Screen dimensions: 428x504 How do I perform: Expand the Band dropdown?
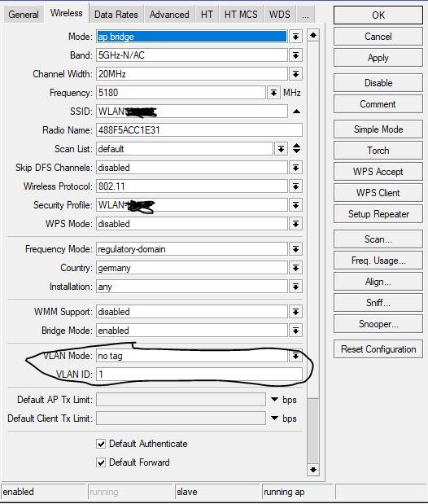(x=295, y=55)
